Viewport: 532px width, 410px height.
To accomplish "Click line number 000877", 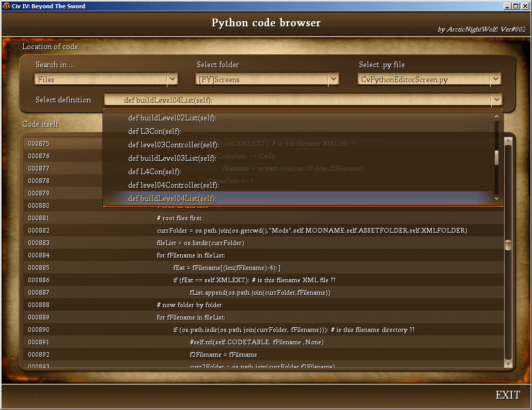I will click(39, 169).
